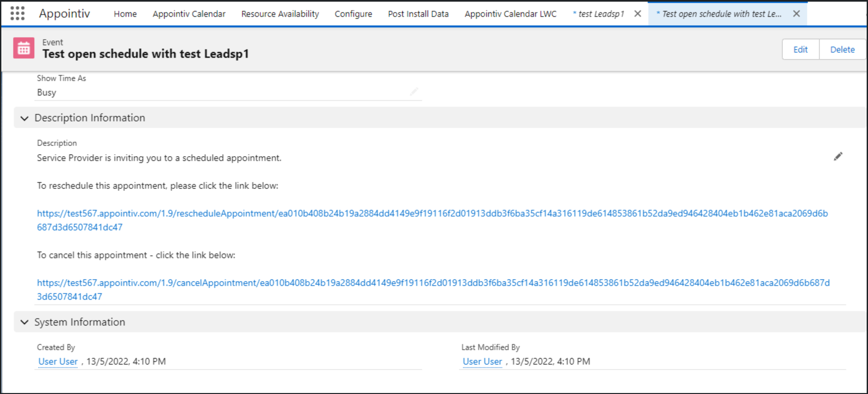Viewport: 868px width, 394px height.
Task: Open Created By User User link
Action: [58, 362]
